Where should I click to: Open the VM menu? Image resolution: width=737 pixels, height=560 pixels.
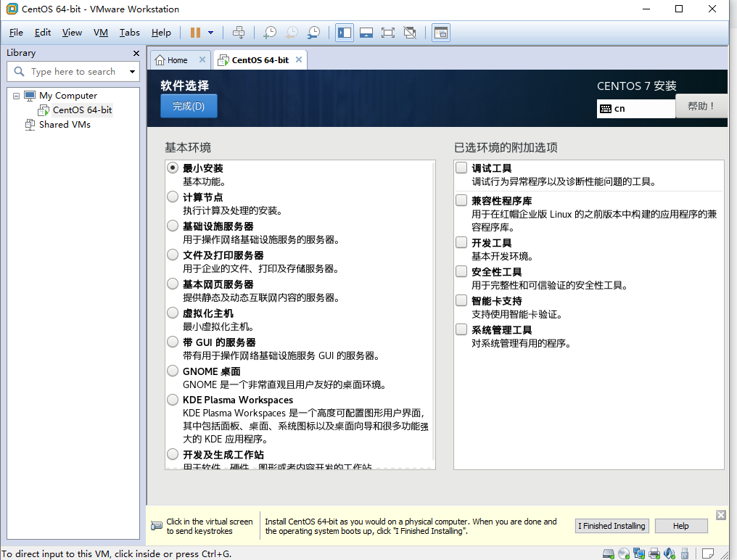101,33
